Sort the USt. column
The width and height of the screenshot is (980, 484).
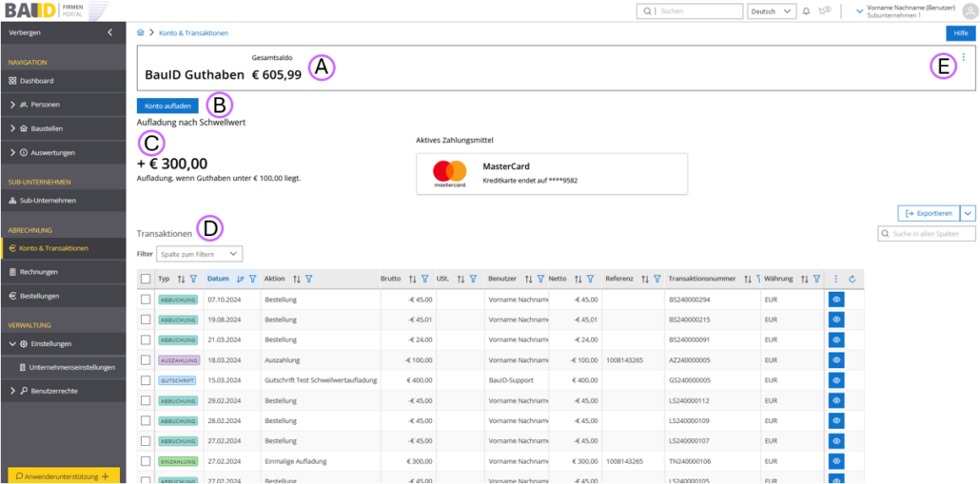[x=461, y=280]
